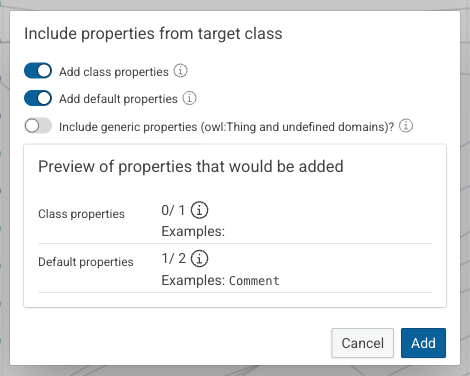The image size is (470, 376).
Task: Click info icon next to 0/ 1 count
Action: pos(199,210)
